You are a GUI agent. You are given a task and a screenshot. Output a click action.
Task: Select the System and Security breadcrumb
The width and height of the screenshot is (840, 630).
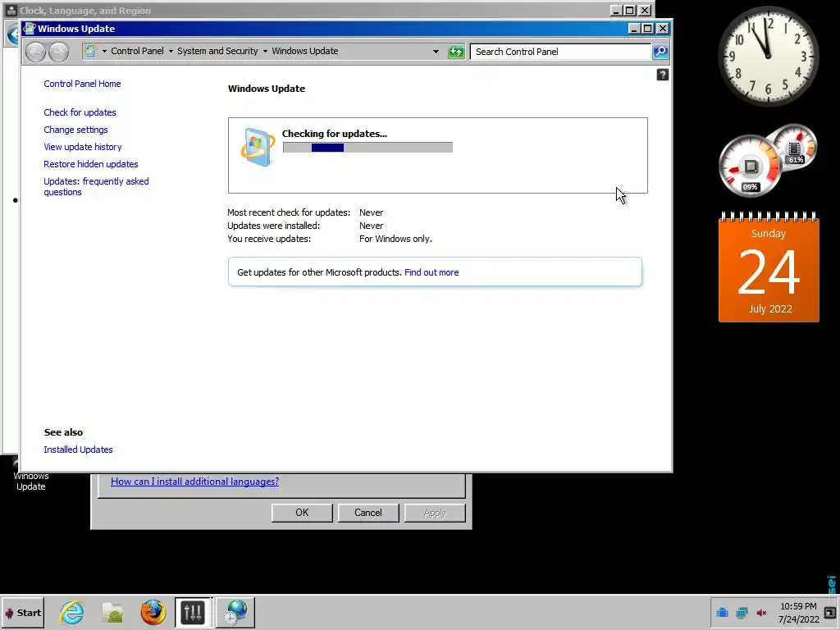tap(217, 51)
